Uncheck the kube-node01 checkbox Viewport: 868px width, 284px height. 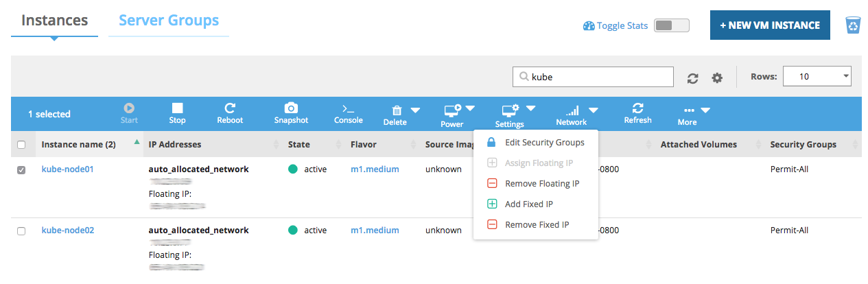tap(21, 170)
